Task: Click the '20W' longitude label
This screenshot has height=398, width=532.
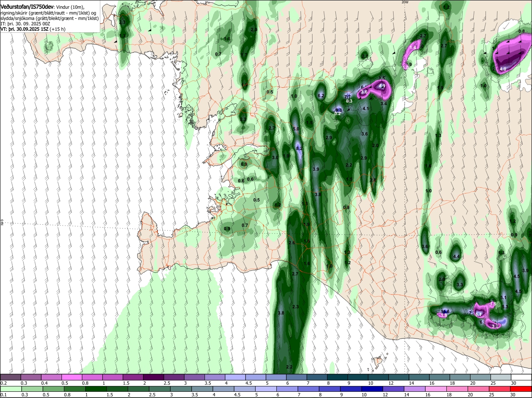Action: coord(405,2)
